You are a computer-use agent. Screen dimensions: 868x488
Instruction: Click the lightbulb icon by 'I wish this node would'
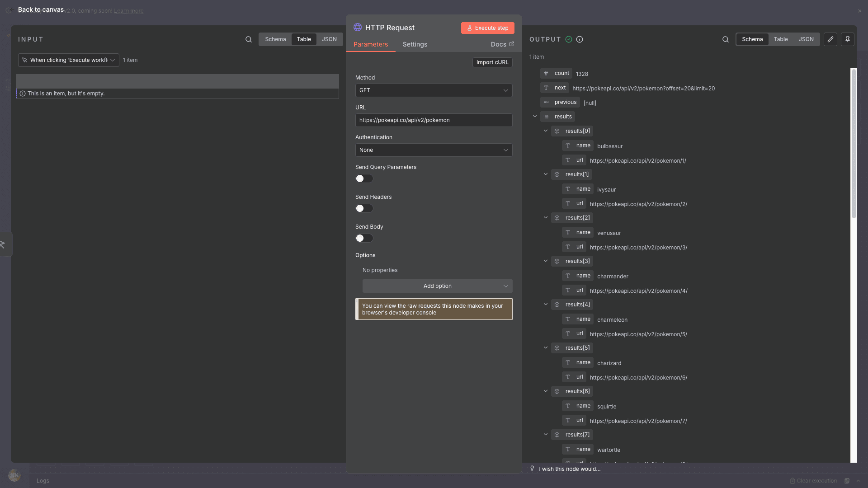[x=532, y=469]
